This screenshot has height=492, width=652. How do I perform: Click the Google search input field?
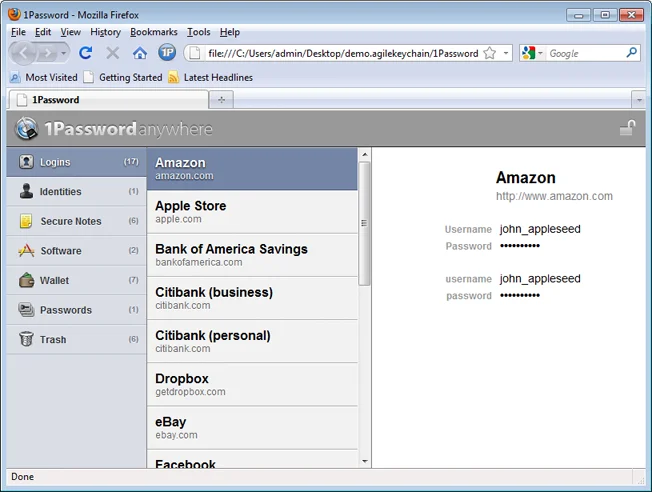(x=585, y=53)
